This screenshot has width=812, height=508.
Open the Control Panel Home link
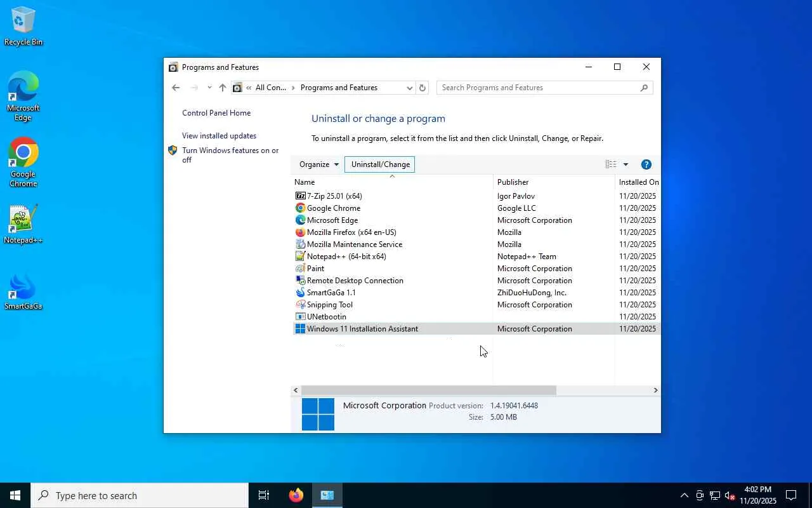click(216, 113)
